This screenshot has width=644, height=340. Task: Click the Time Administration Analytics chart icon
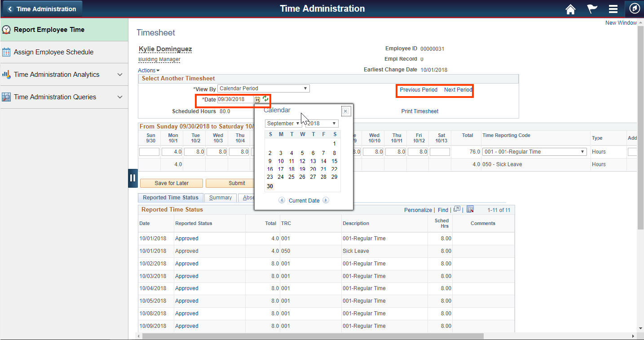7,74
